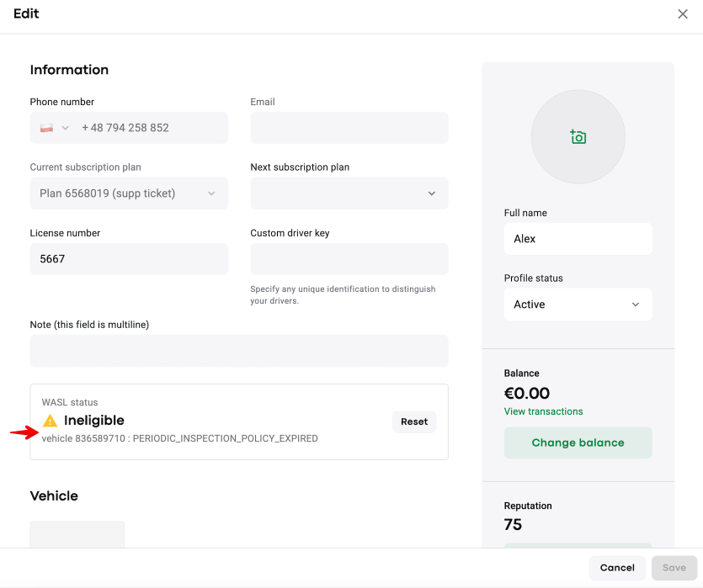The image size is (703, 588).
Task: Open the View transactions link
Action: [543, 411]
